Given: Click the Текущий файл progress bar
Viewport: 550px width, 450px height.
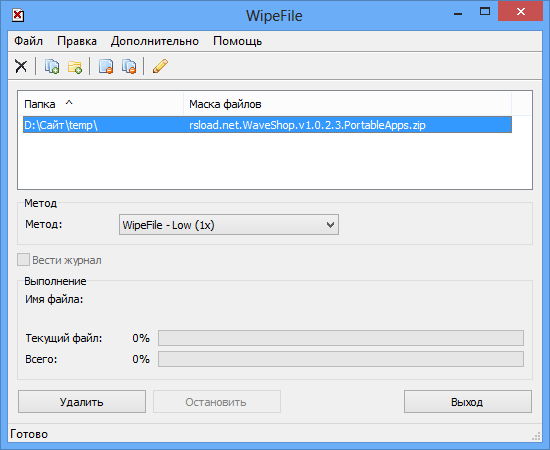Looking at the screenshot, I should (341, 338).
